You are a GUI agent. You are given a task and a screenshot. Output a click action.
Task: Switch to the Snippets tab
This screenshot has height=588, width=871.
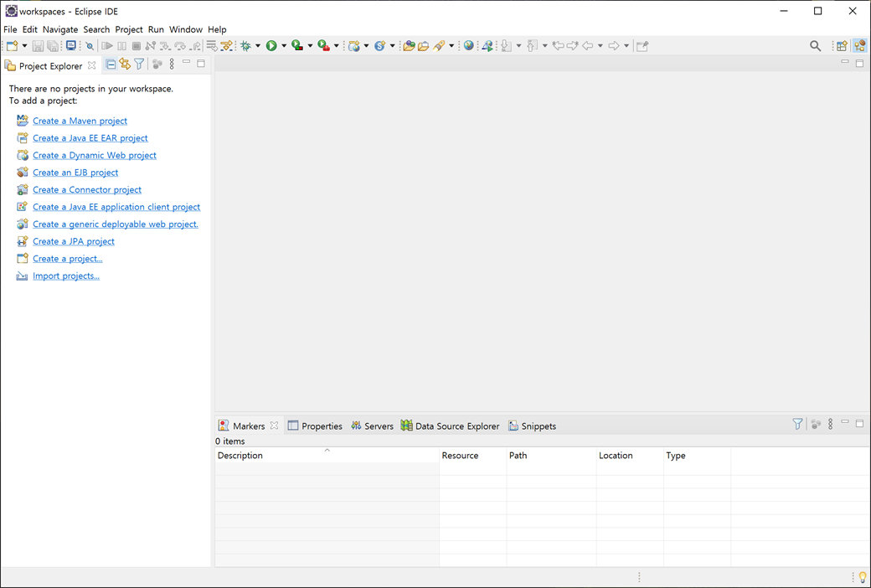[532, 426]
